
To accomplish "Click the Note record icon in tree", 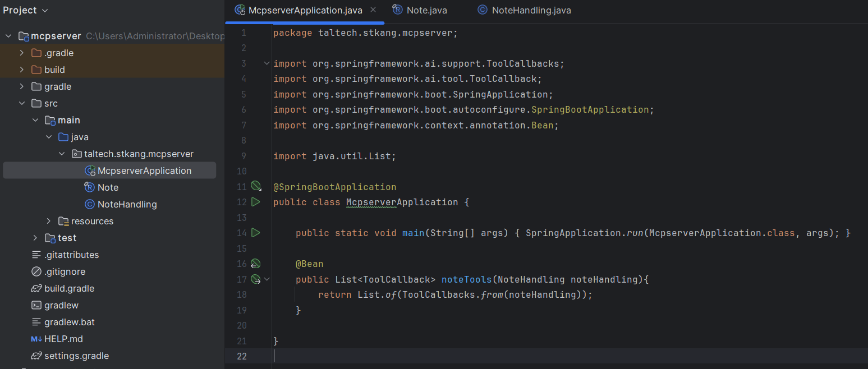I will [90, 187].
